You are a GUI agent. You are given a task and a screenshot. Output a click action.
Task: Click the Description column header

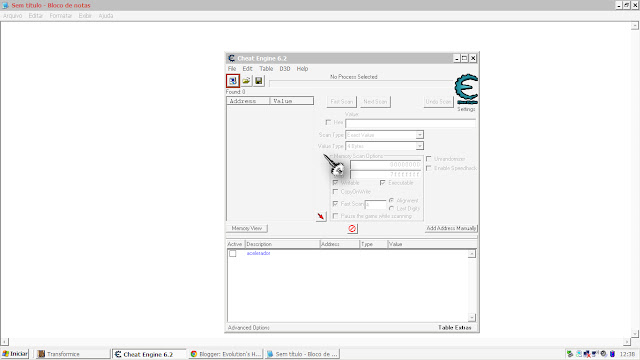click(282, 244)
